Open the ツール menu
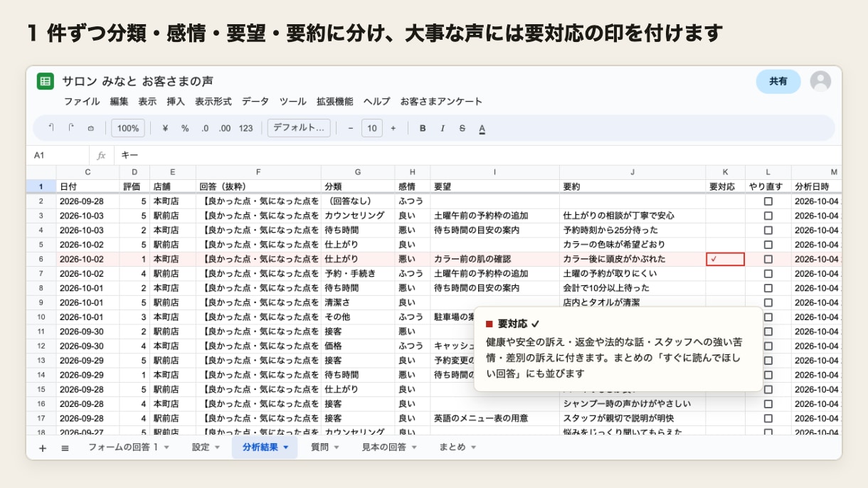This screenshot has width=868, height=488. (x=293, y=102)
